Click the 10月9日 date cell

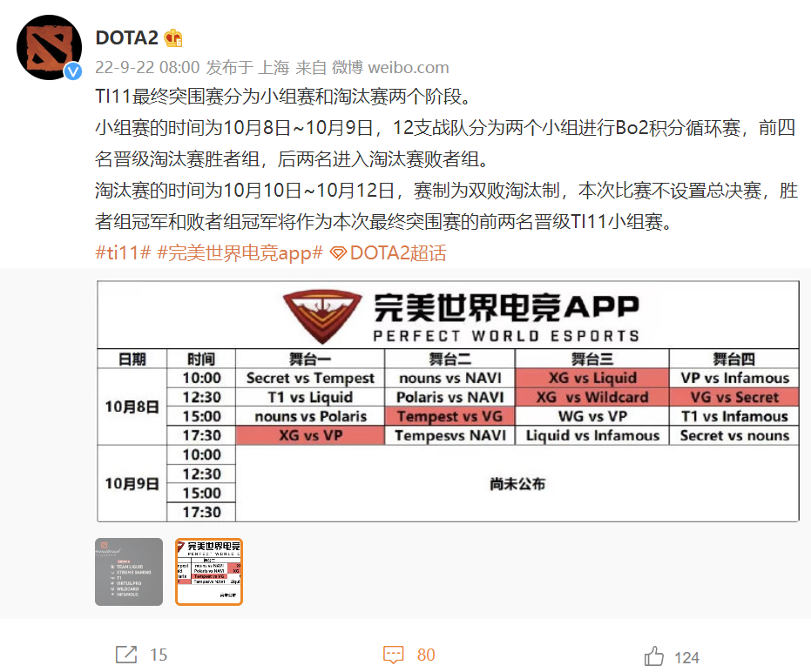click(x=132, y=483)
